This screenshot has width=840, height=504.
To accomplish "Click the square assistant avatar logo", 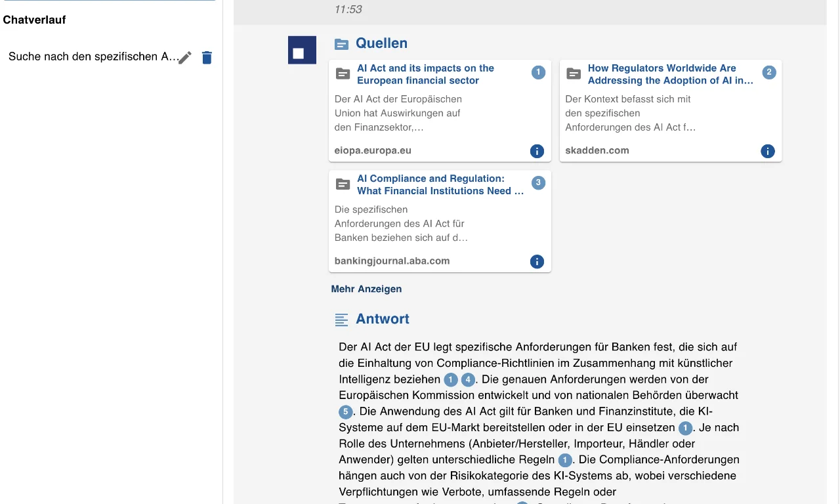I will (301, 49).
